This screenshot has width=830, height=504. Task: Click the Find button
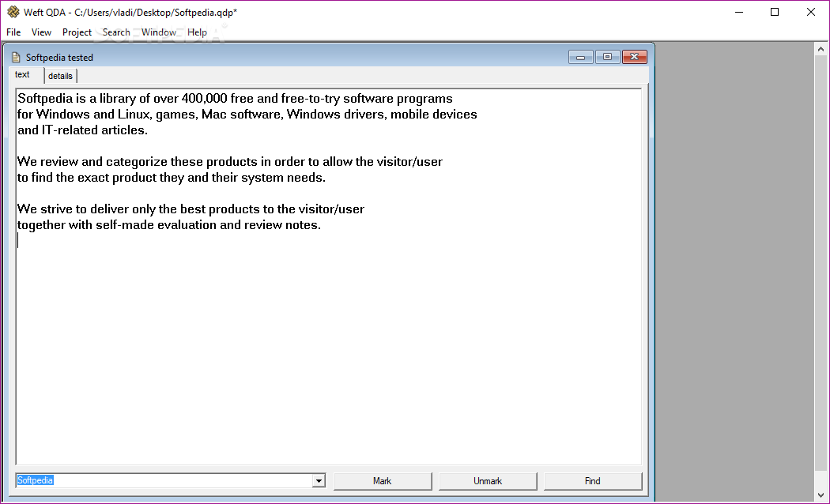[592, 481]
